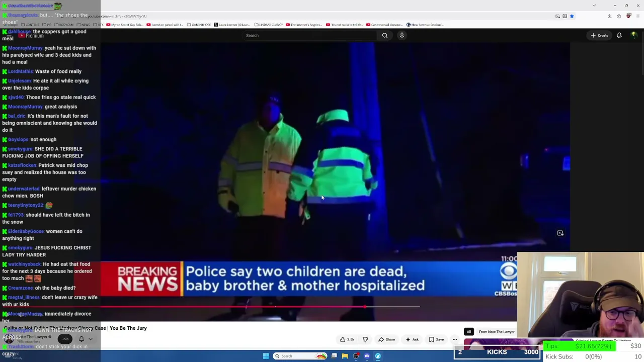Viewport: 644px width, 362px height.
Task: Click username 'Unjclesam' in chat
Action: coord(20,81)
